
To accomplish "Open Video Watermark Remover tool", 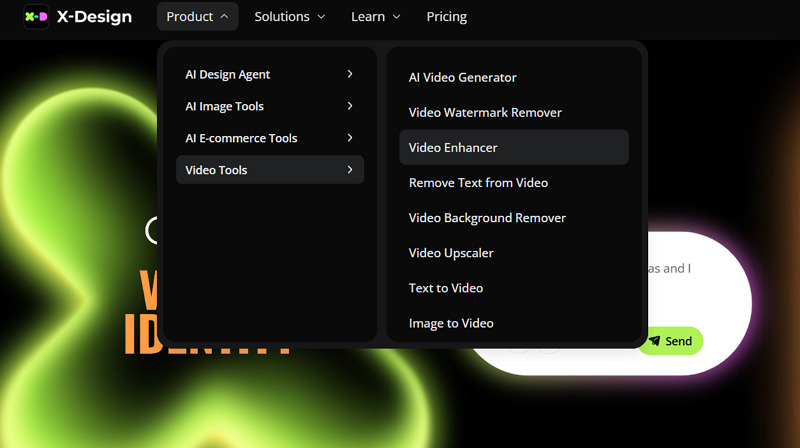I will coord(485,112).
